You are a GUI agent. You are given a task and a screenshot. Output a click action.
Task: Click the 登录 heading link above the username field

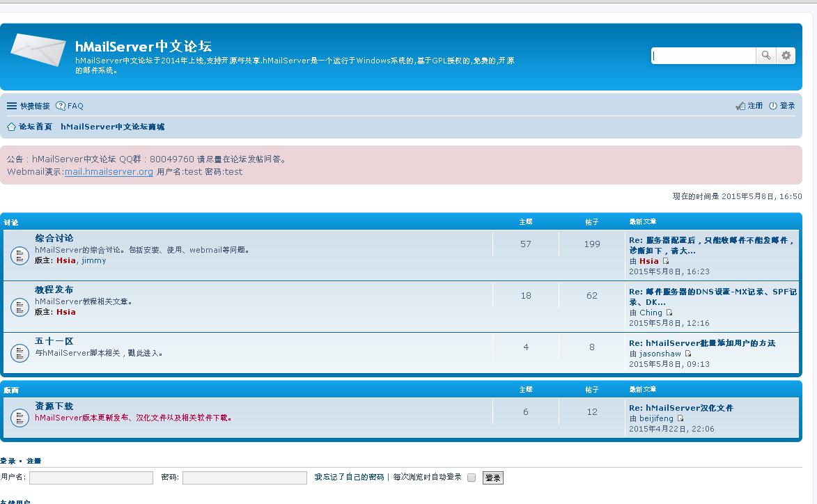[8, 461]
